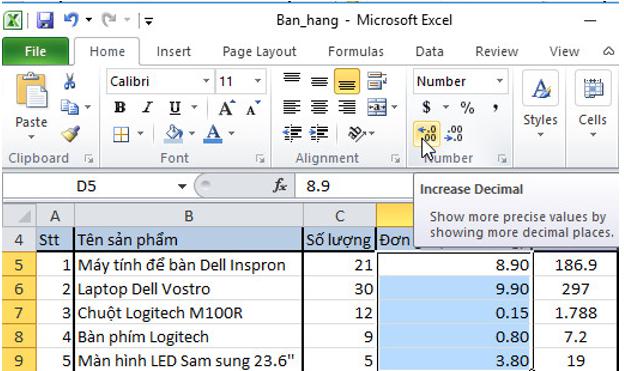The image size is (624, 371).
Task: Select column C header
Action: [x=339, y=216]
